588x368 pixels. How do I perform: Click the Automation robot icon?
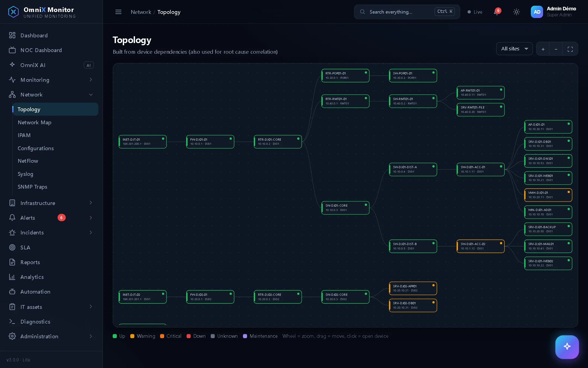pyautogui.click(x=12, y=292)
